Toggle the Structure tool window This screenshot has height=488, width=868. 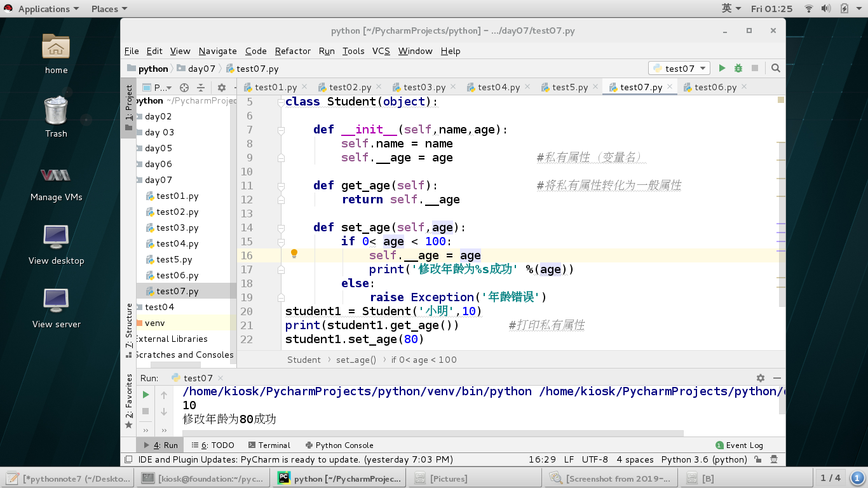click(129, 326)
